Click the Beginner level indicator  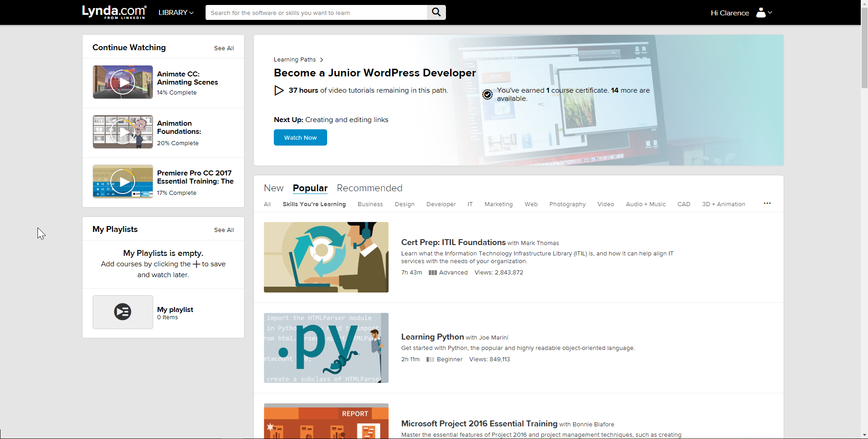coord(445,359)
